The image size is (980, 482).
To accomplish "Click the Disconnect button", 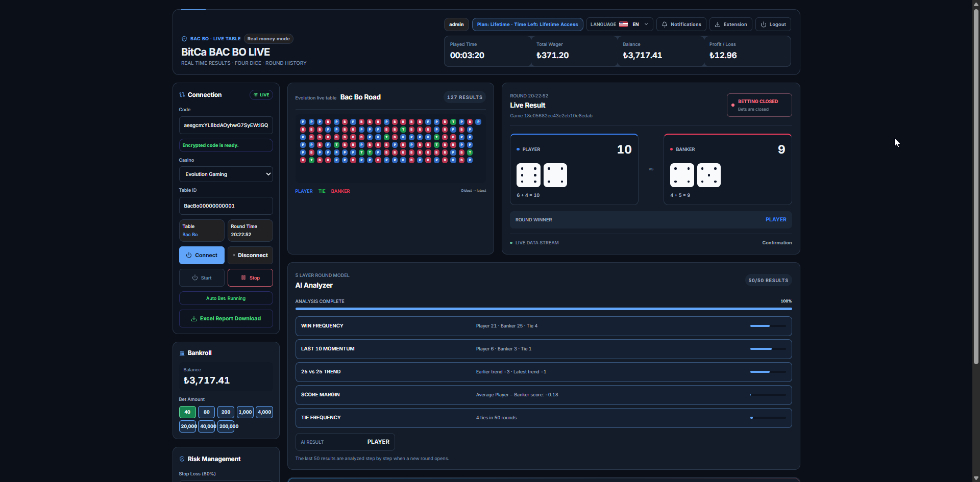I will 250,256.
